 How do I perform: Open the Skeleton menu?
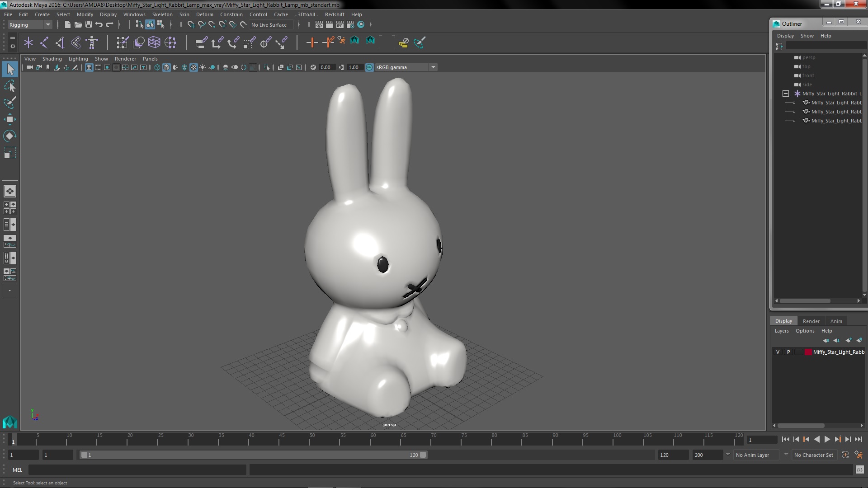pos(162,14)
